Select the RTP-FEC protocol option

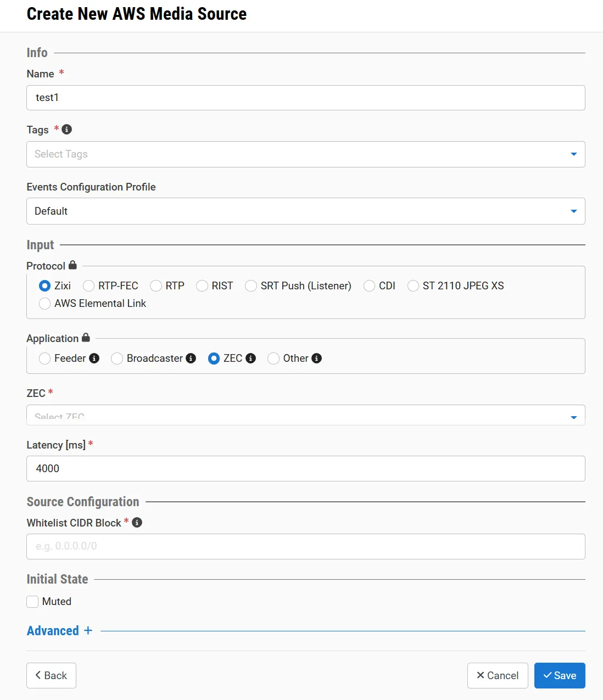point(89,286)
